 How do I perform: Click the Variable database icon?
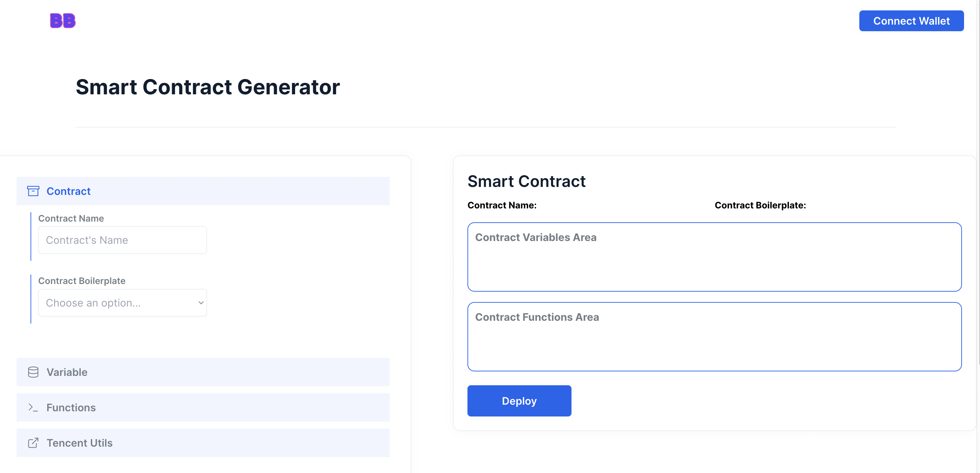[x=33, y=372]
